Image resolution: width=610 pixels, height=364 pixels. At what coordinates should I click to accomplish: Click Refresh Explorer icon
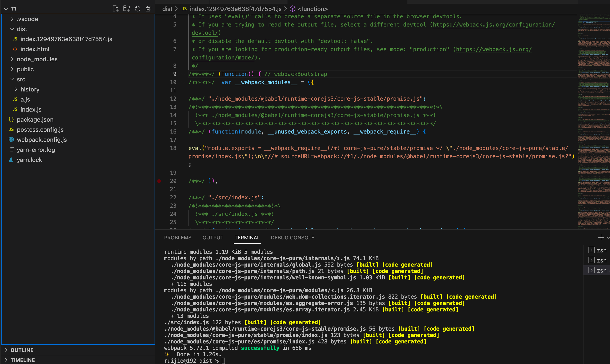138,9
